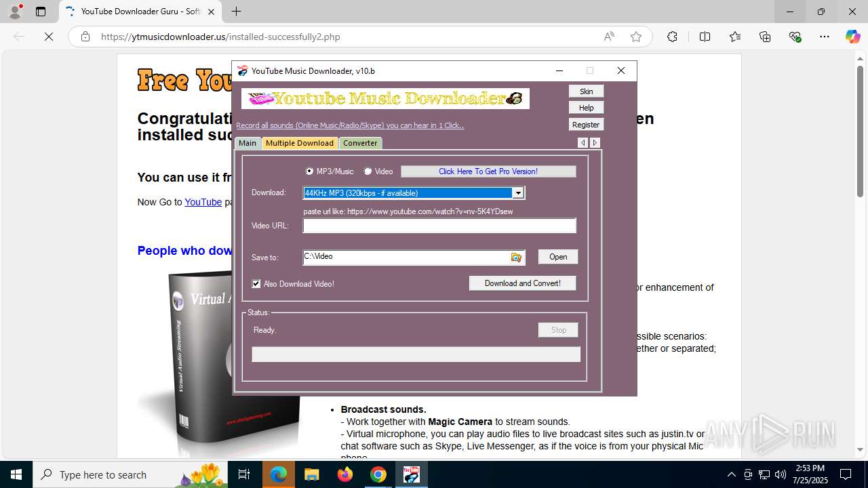Click the browser address bar URL
The width and height of the screenshot is (868, 488).
(220, 37)
